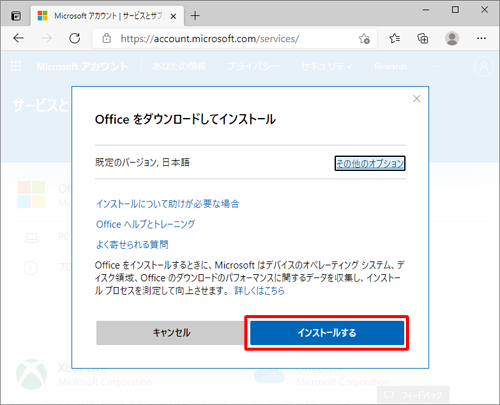Open the tab actions menu icon

click(16, 16)
